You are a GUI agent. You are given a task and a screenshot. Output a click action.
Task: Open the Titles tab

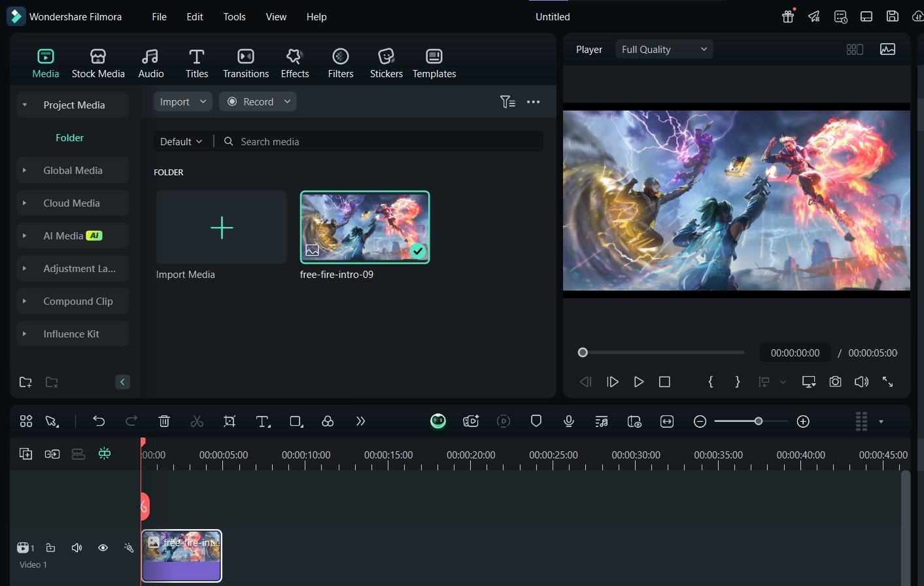[196, 63]
